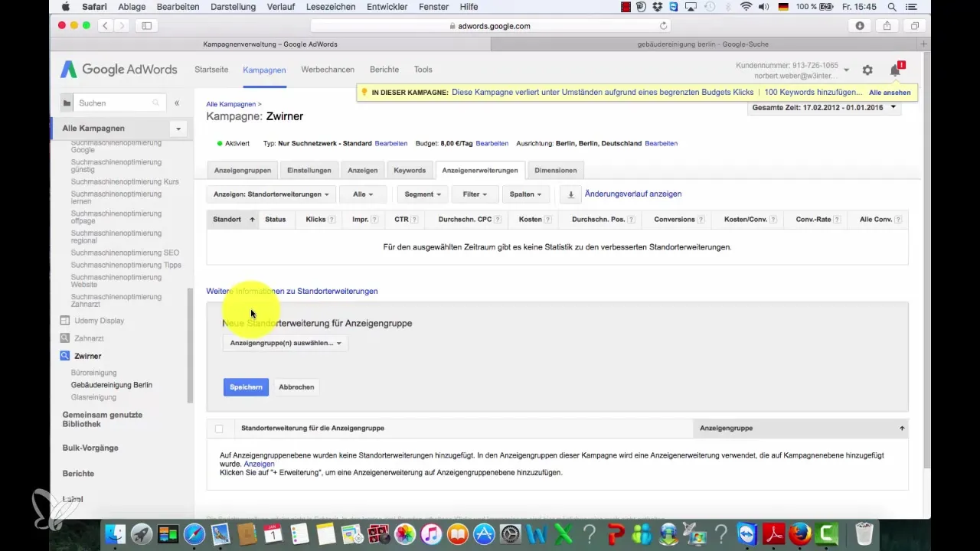
Task: Select Gebäudereinigung Berlin in sidebar
Action: 111,385
